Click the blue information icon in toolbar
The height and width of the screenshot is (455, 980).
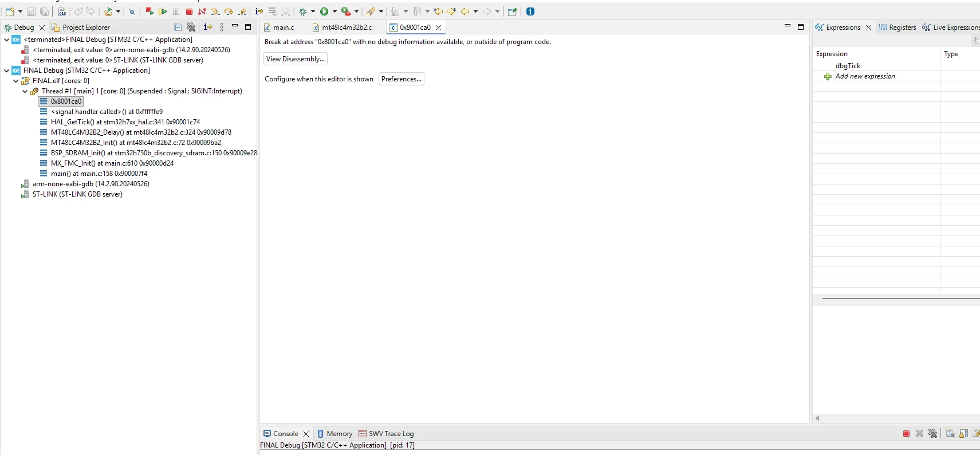530,11
